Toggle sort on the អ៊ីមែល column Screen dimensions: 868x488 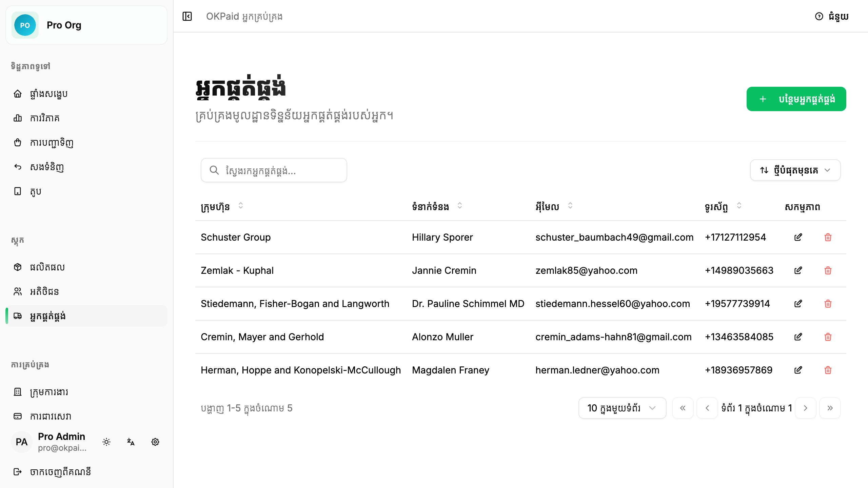[570, 206]
